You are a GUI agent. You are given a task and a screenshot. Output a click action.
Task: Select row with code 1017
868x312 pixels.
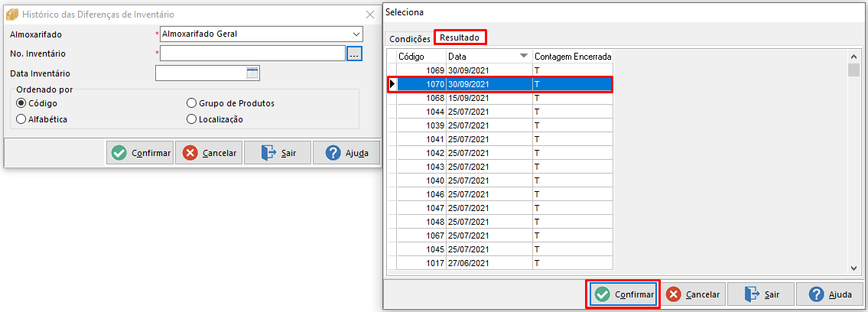coord(500,263)
